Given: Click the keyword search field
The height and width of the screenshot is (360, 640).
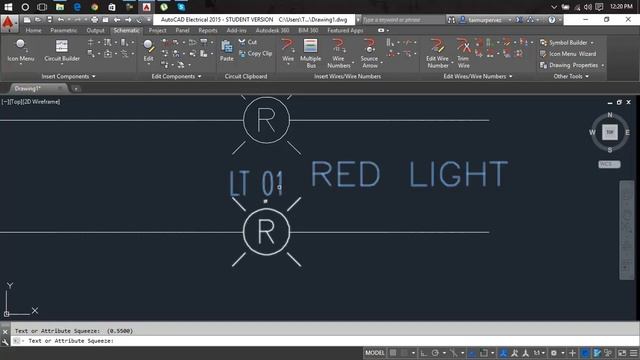Looking at the screenshot, I should click(402, 20).
